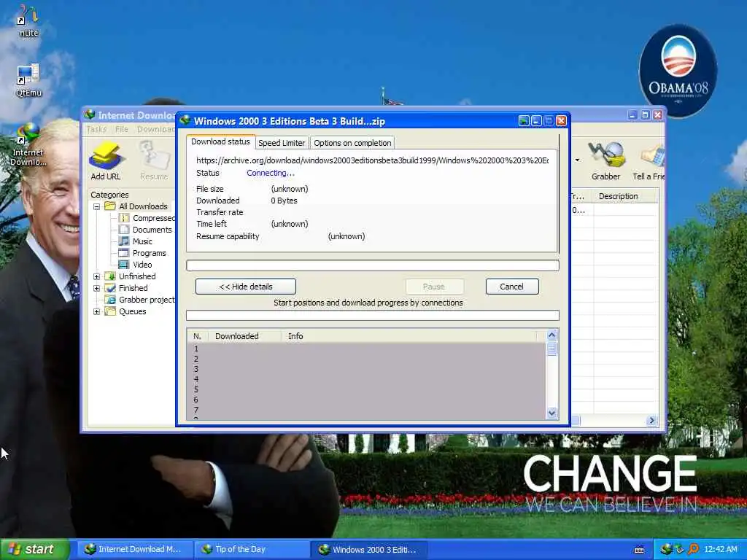This screenshot has height=560, width=747.
Task: Click the 0 Bytes downloaded value
Action: click(x=284, y=201)
